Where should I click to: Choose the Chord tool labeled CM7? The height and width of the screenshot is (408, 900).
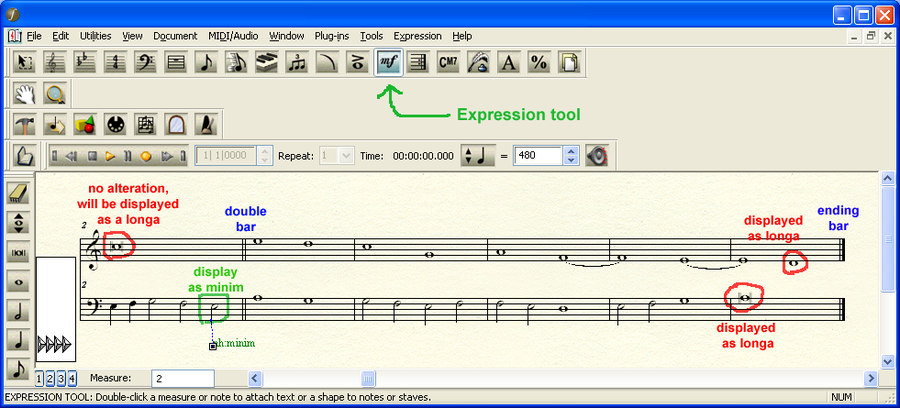[448, 62]
